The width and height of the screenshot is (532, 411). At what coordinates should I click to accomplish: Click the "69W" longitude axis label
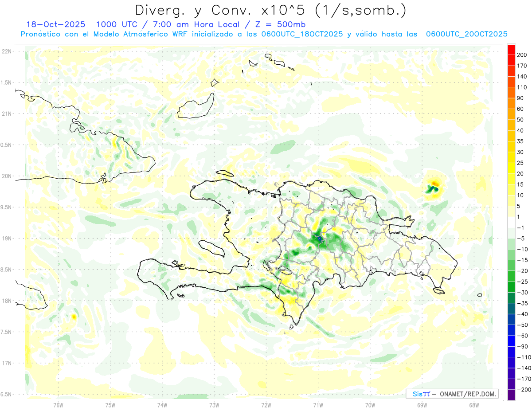[x=422, y=405]
